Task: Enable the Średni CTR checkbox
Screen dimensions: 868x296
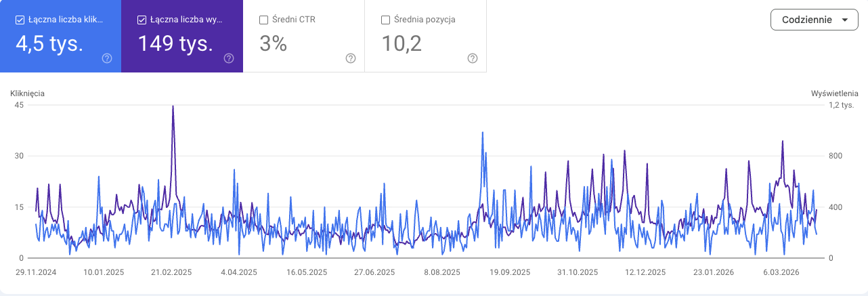Action: (264, 20)
